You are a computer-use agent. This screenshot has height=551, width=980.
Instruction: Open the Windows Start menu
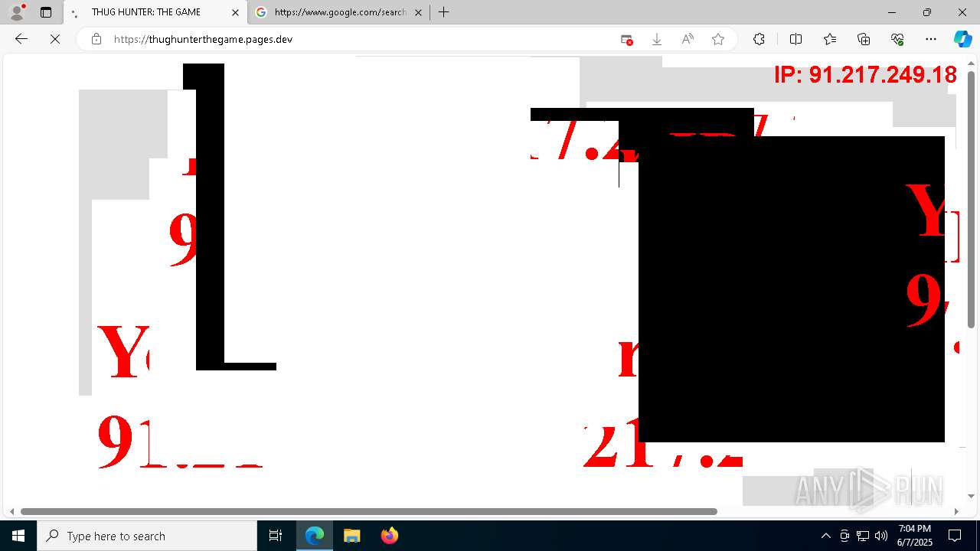coord(18,536)
